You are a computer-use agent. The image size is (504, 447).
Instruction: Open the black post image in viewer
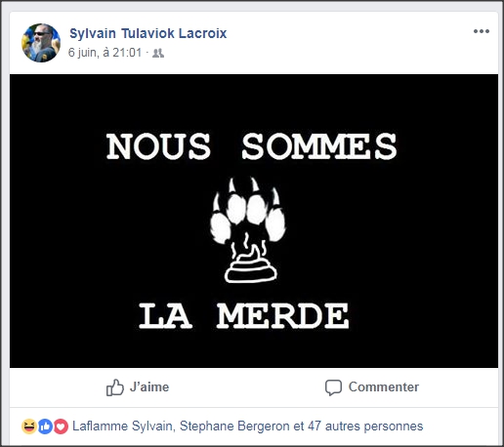[x=254, y=221]
